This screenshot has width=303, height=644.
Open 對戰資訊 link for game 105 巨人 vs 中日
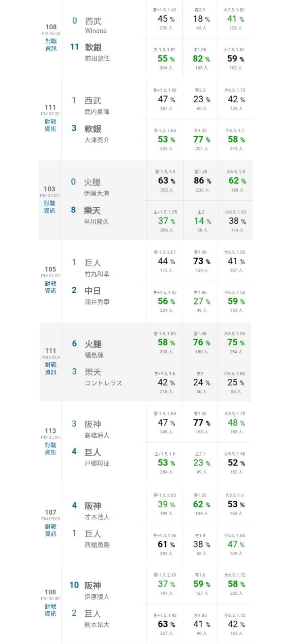tap(51, 287)
